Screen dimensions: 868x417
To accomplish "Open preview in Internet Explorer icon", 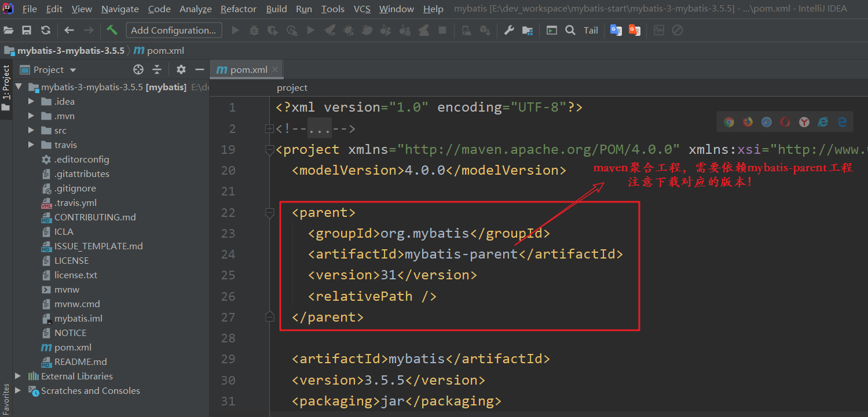I will tap(823, 121).
